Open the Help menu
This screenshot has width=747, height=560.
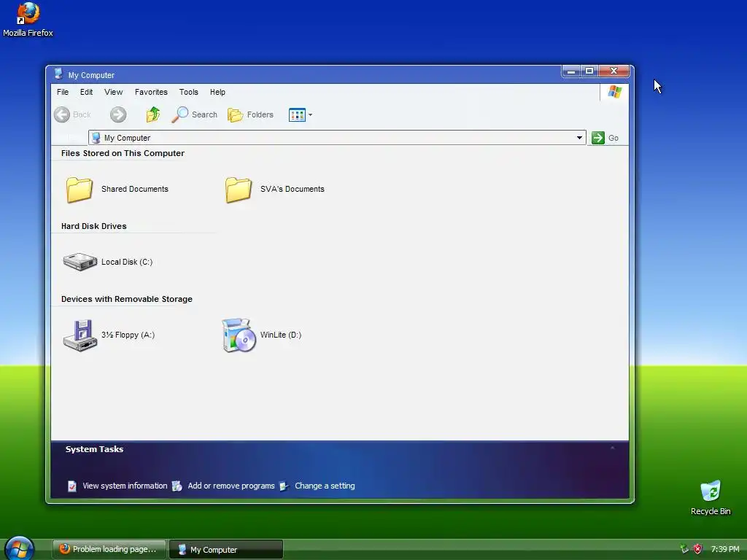[217, 92]
